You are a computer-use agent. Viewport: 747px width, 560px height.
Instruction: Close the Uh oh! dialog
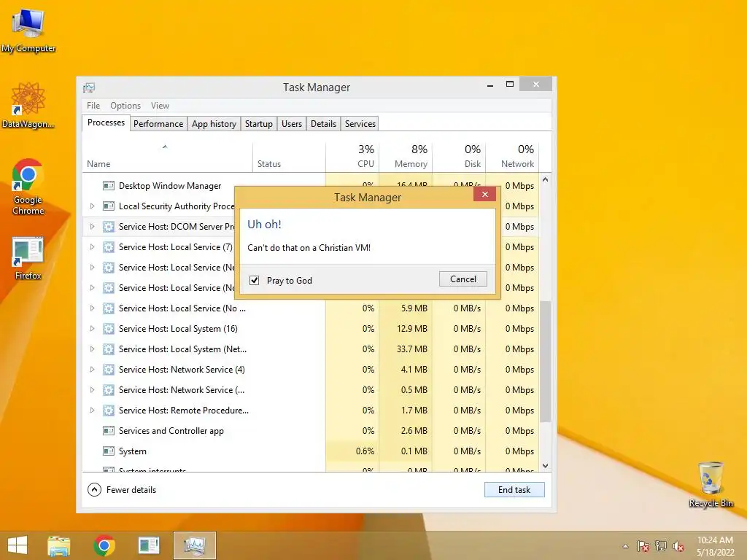pyautogui.click(x=485, y=194)
